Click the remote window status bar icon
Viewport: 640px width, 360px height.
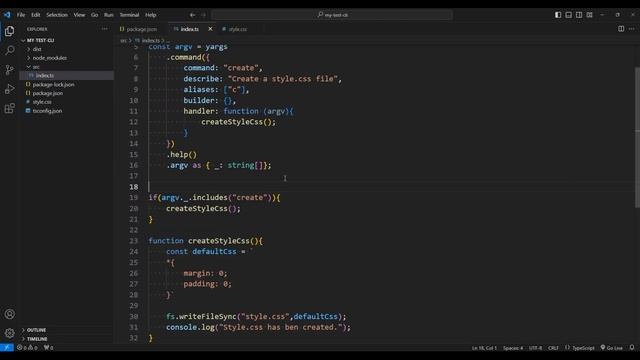[x=7, y=348]
